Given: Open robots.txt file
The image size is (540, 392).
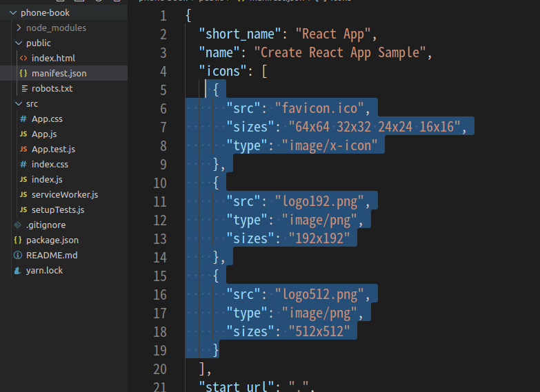Looking at the screenshot, I should (52, 88).
